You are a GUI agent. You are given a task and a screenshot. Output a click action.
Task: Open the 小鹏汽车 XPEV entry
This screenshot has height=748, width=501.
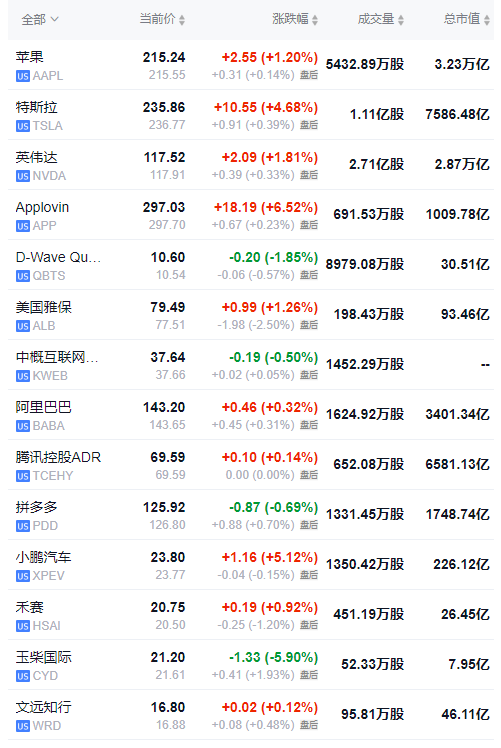point(251,565)
